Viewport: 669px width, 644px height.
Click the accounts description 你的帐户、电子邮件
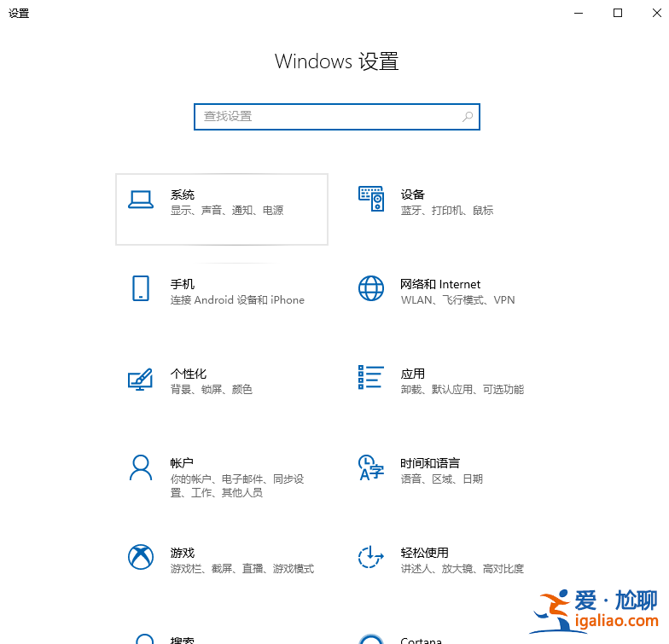[237, 486]
